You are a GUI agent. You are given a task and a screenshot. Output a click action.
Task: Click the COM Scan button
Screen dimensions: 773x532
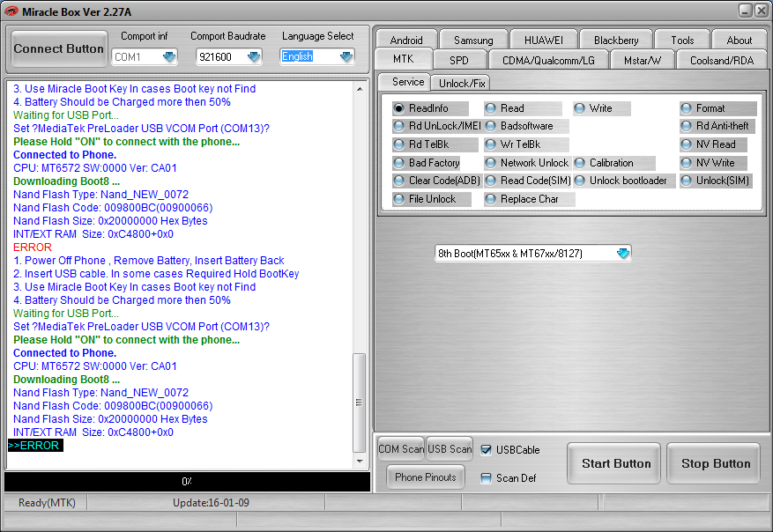(401, 448)
